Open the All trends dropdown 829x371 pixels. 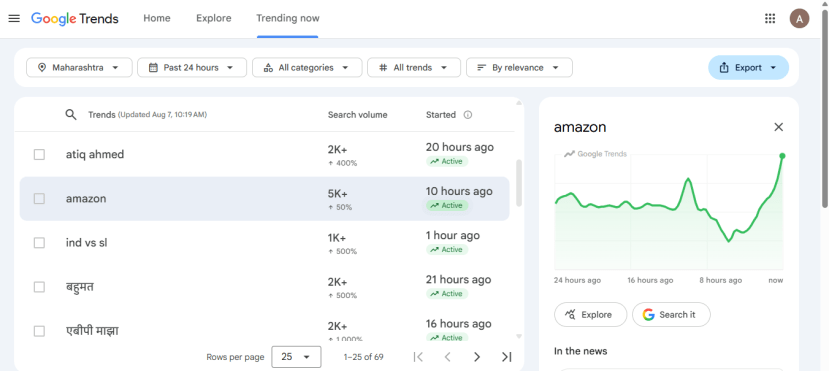(414, 68)
